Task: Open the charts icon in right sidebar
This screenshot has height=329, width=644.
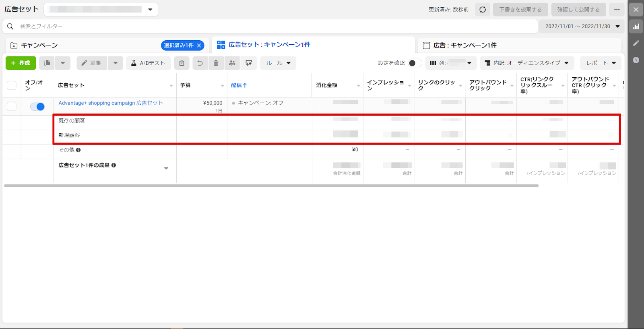Action: coord(636,27)
